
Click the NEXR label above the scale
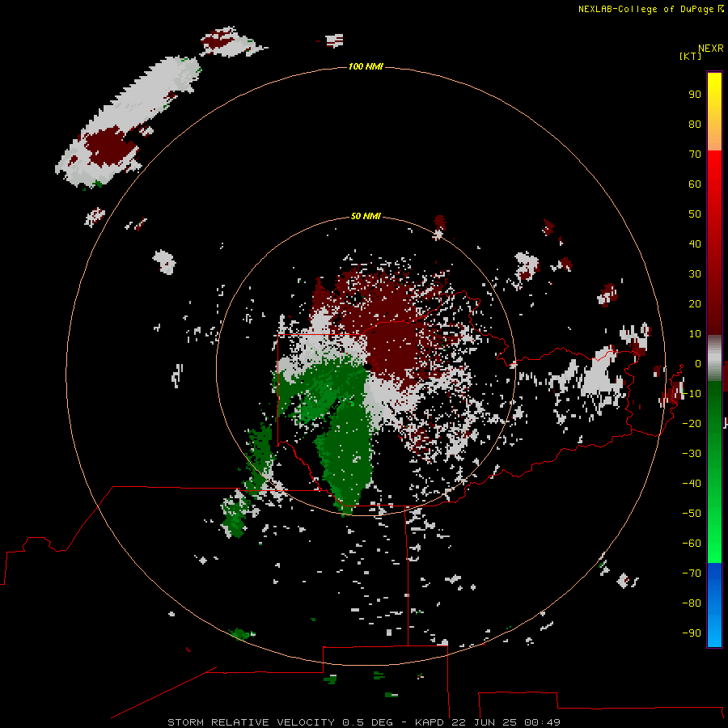click(x=711, y=49)
